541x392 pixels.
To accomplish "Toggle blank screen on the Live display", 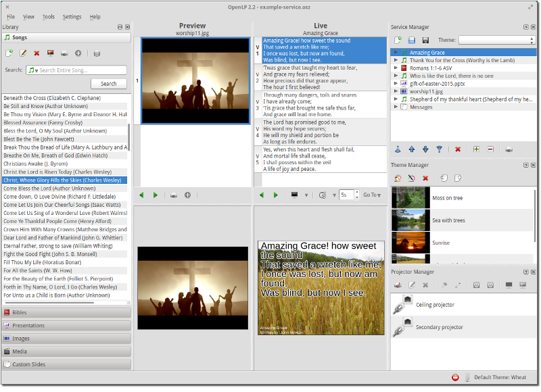I will (x=294, y=195).
